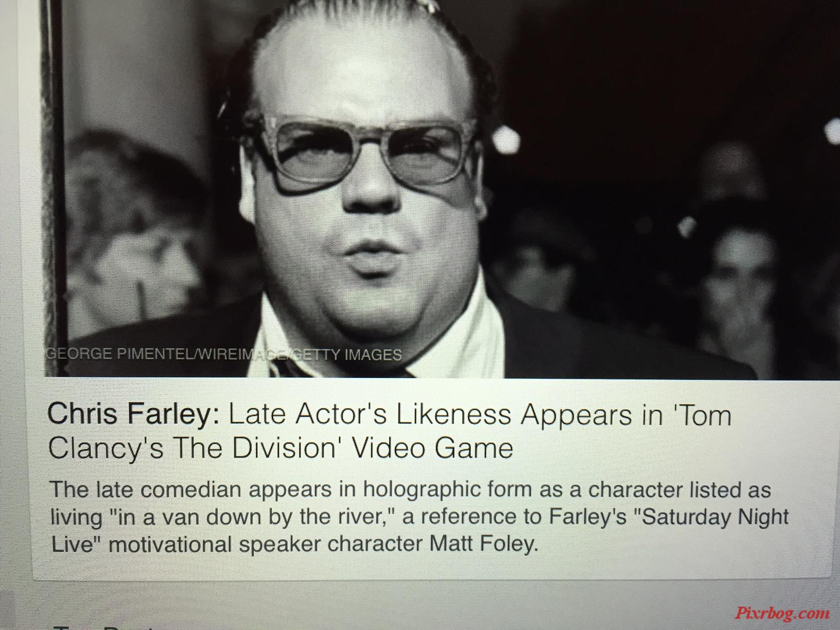Click the 'Saturday Night Live' text in the summary
The height and width of the screenshot is (630, 840).
(419, 530)
